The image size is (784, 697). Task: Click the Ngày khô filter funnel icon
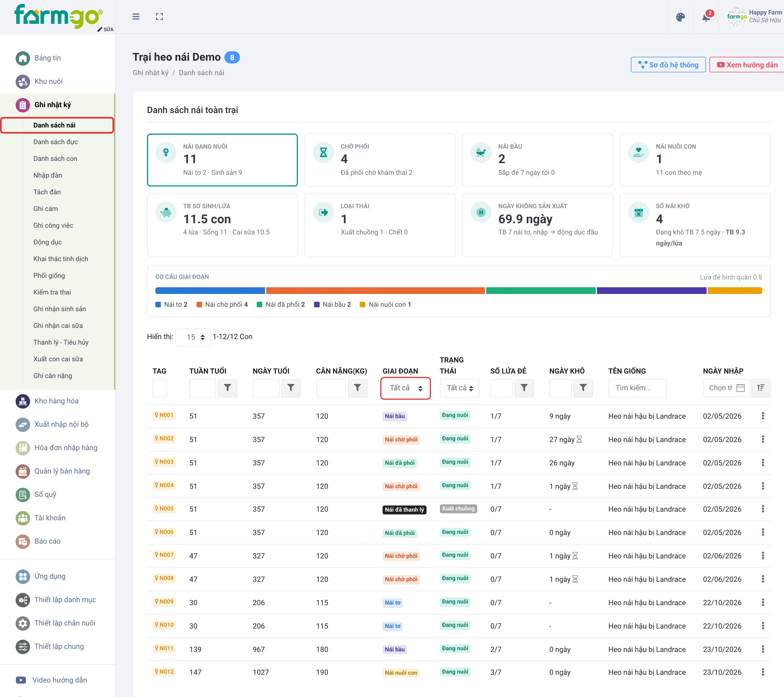(x=583, y=388)
